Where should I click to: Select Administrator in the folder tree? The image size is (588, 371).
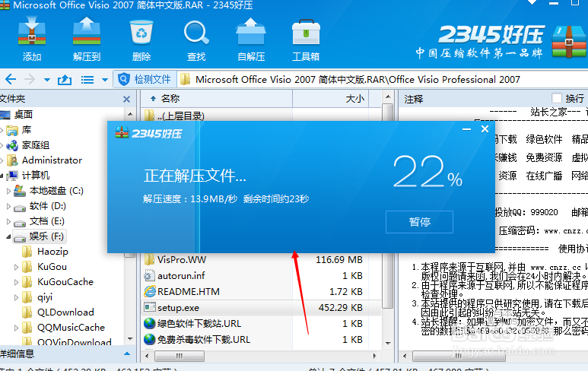(52, 160)
